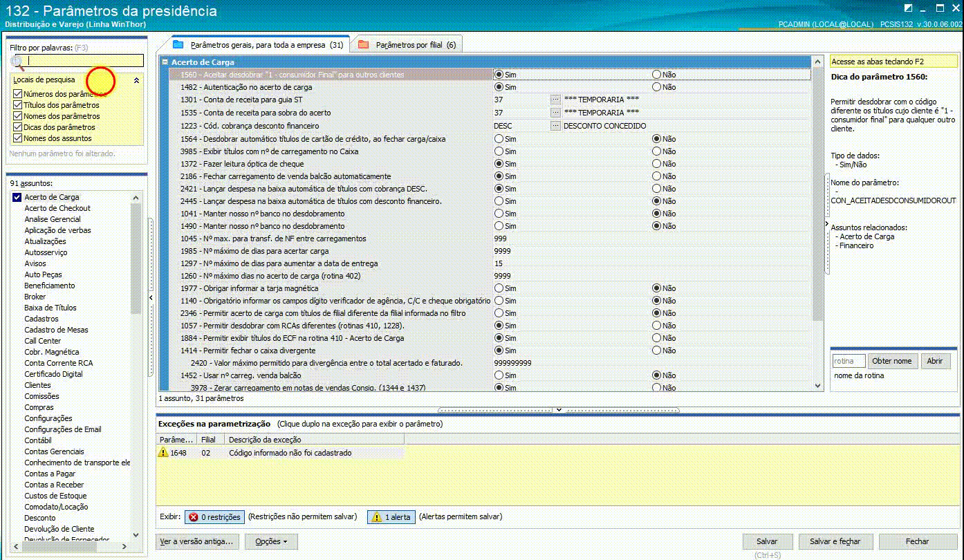This screenshot has width=964, height=560.
Task: Uncheck Dicas dos parâmetros search location
Action: (18, 127)
